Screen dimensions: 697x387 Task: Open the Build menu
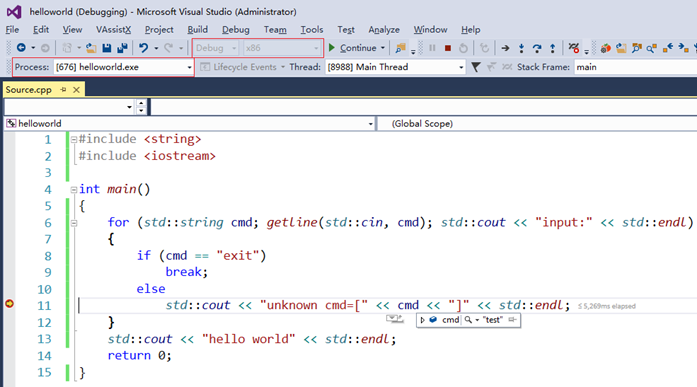[197, 30]
